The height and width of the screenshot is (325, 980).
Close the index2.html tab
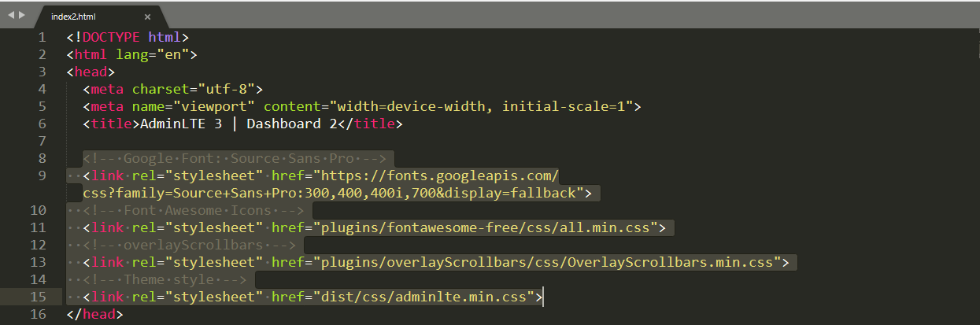click(x=148, y=17)
